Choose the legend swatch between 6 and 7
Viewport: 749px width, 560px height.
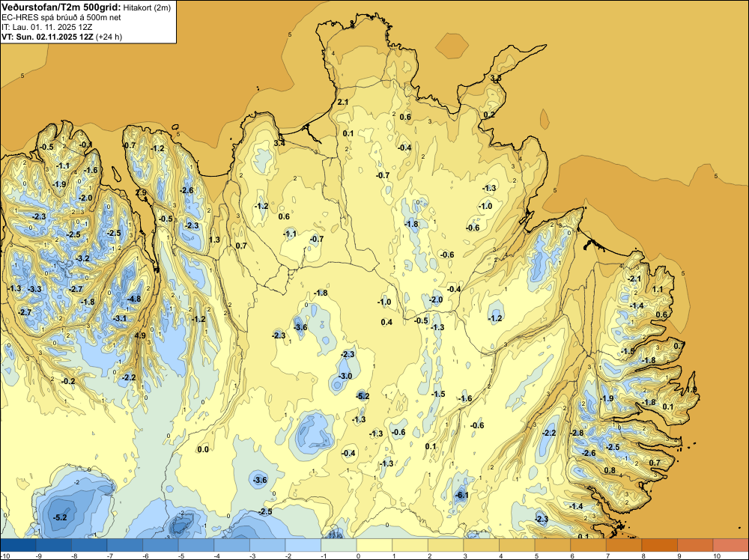pos(589,545)
